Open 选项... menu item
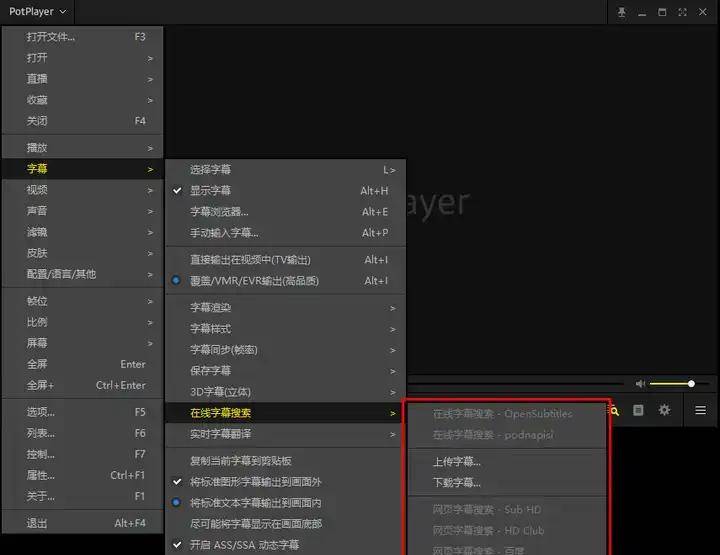 tap(83, 412)
